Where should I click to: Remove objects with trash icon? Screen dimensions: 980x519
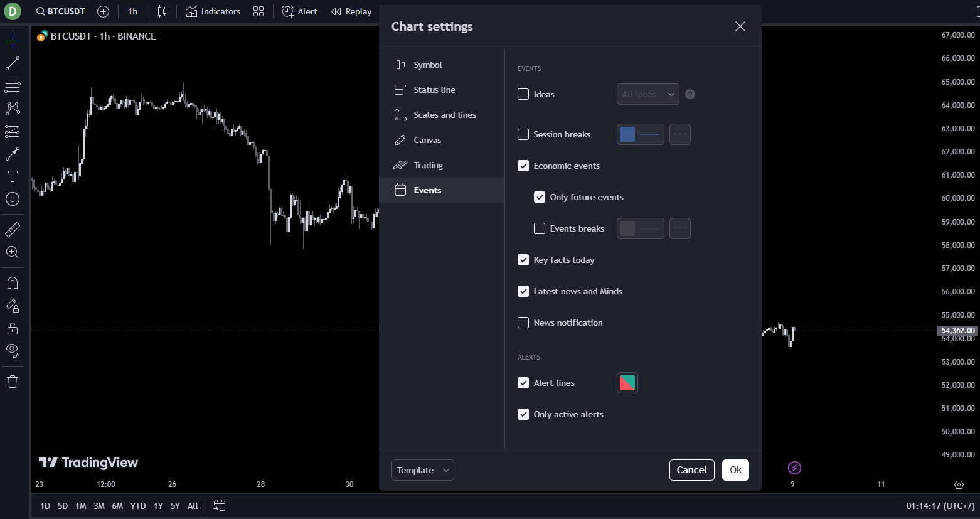pos(13,382)
